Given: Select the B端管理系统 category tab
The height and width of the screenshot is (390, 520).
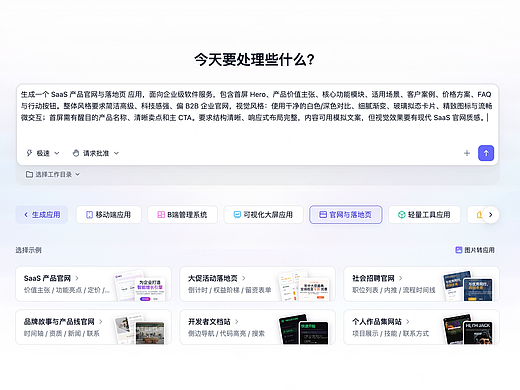Looking at the screenshot, I should (182, 215).
